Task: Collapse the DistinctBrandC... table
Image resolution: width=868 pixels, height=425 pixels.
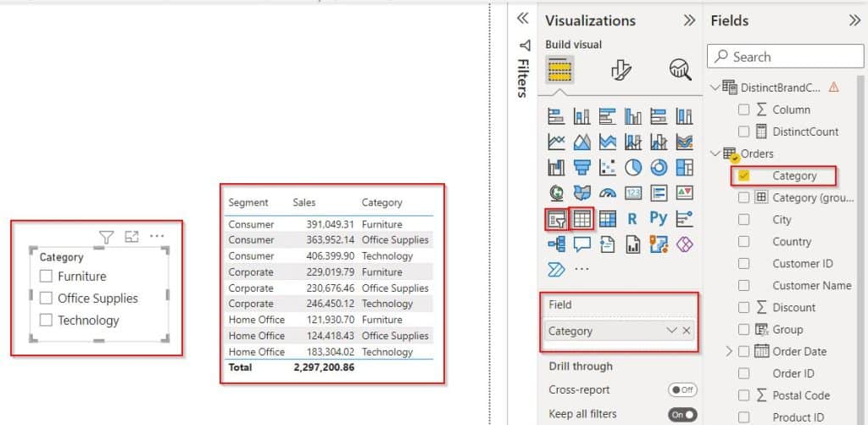Action: pyautogui.click(x=715, y=87)
